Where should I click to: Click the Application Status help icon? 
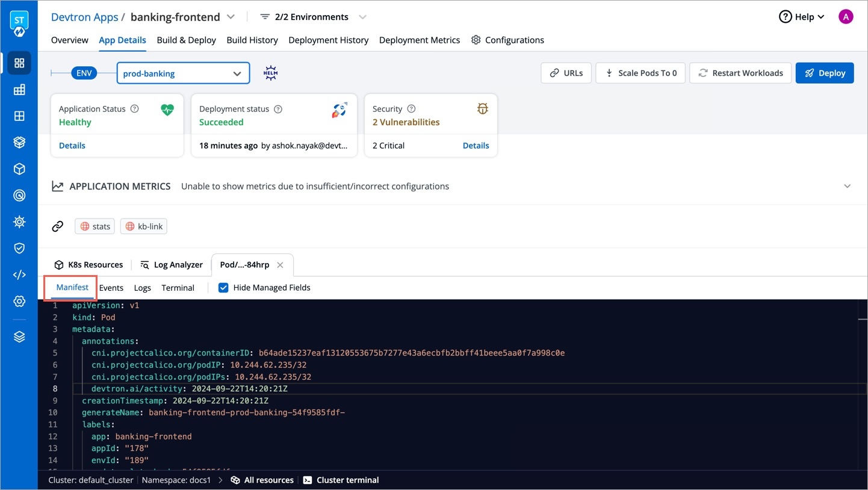pos(135,109)
